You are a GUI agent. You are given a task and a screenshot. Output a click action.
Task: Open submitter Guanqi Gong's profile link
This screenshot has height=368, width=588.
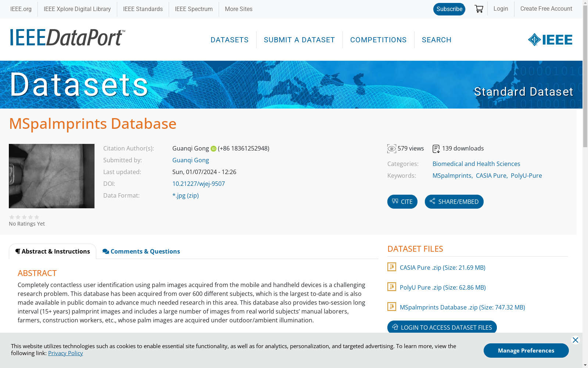pos(191,160)
